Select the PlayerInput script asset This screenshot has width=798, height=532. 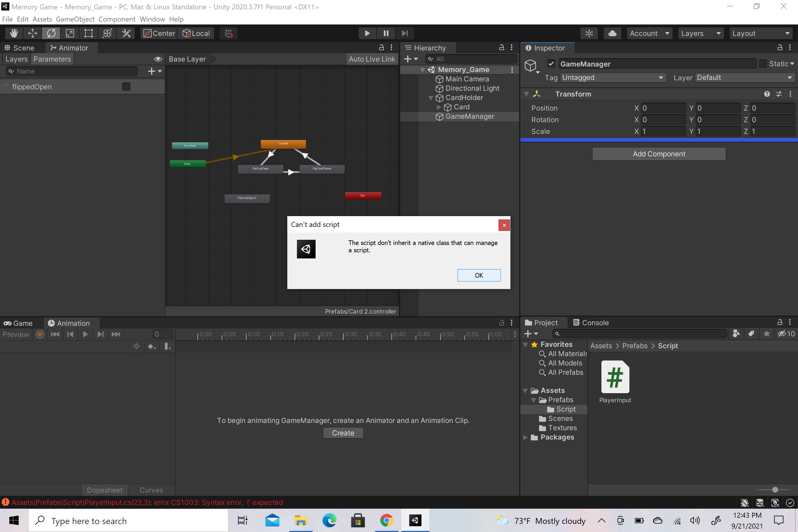[615, 382]
